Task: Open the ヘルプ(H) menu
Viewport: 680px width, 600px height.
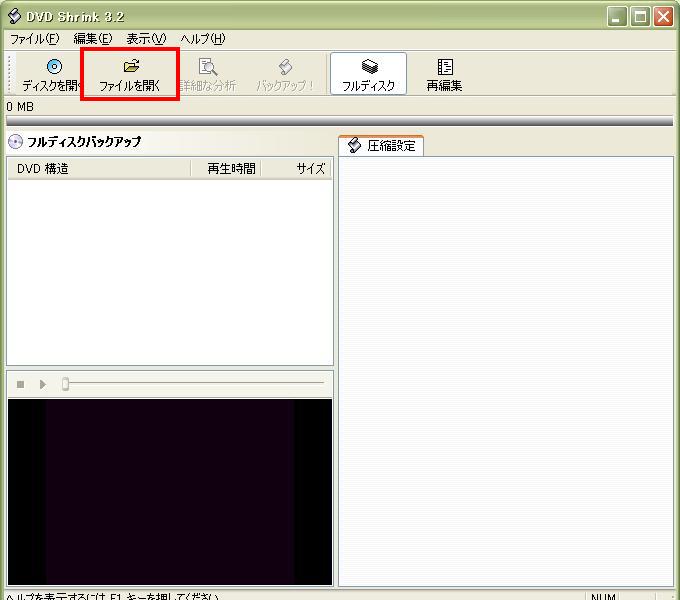Action: (203, 39)
